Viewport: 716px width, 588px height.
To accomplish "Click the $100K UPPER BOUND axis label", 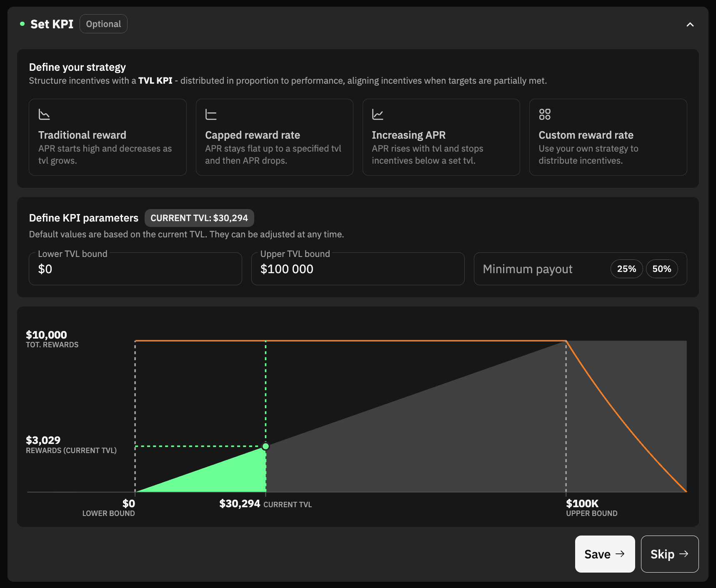I will [x=592, y=508].
